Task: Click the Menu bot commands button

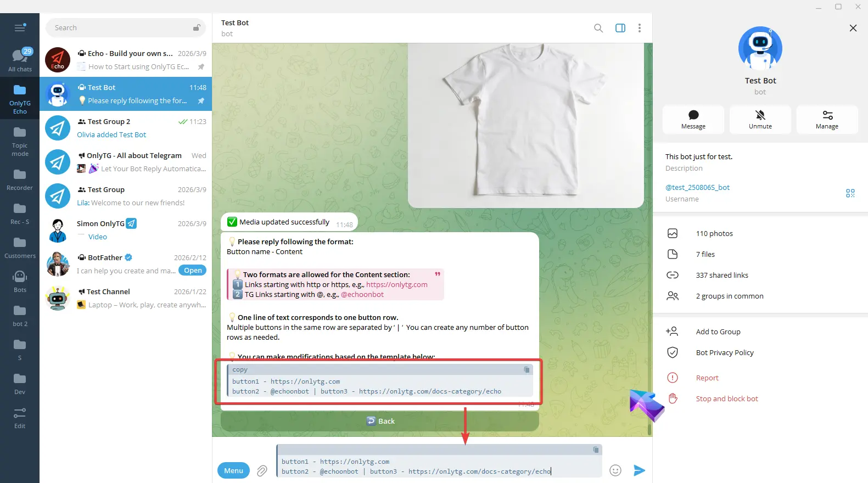Action: 233,470
